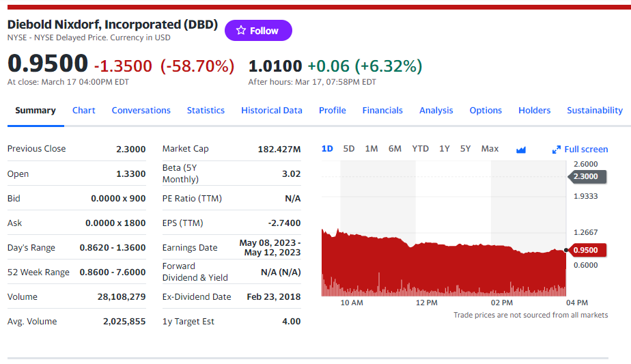Viewport: 631px width, 364px height.
Task: Click the PE Ratio (TTM) label
Action: point(192,199)
